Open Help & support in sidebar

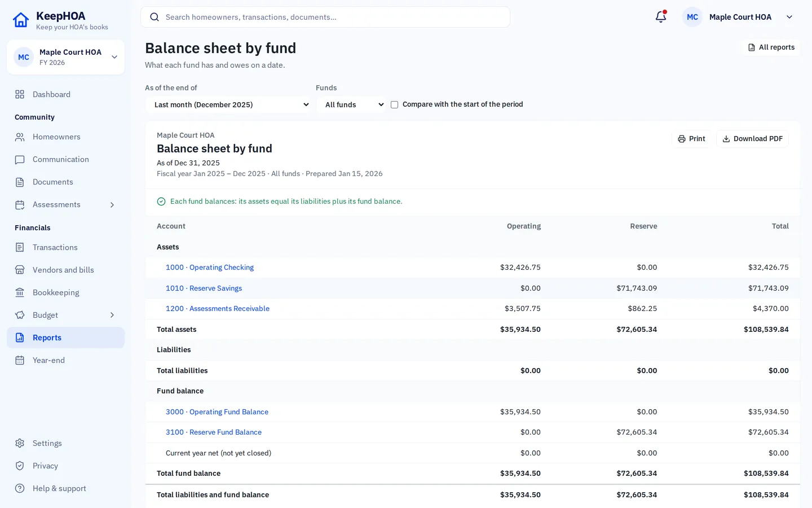(65, 488)
